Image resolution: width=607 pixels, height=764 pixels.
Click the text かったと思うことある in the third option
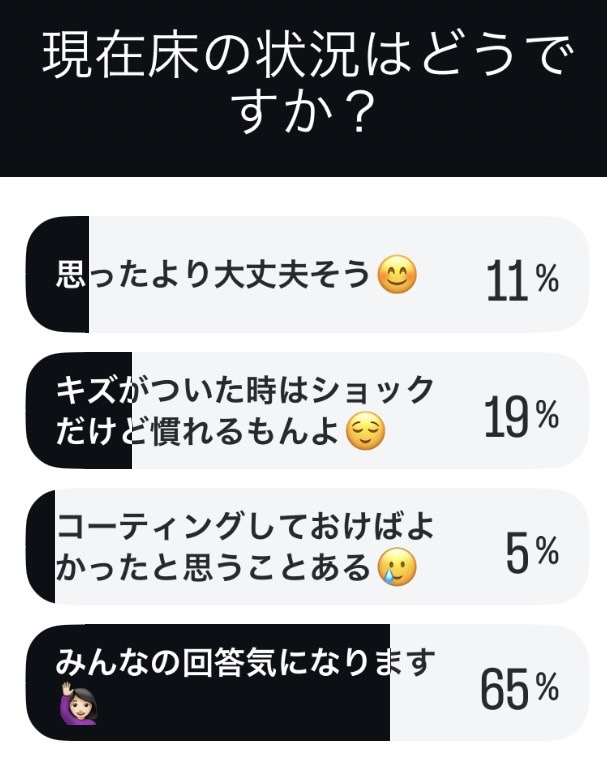(213, 568)
